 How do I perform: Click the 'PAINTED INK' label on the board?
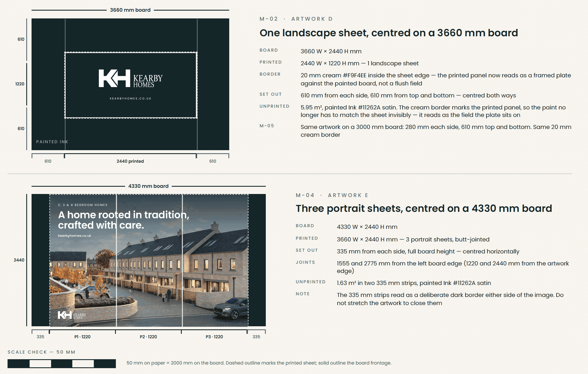(x=52, y=142)
